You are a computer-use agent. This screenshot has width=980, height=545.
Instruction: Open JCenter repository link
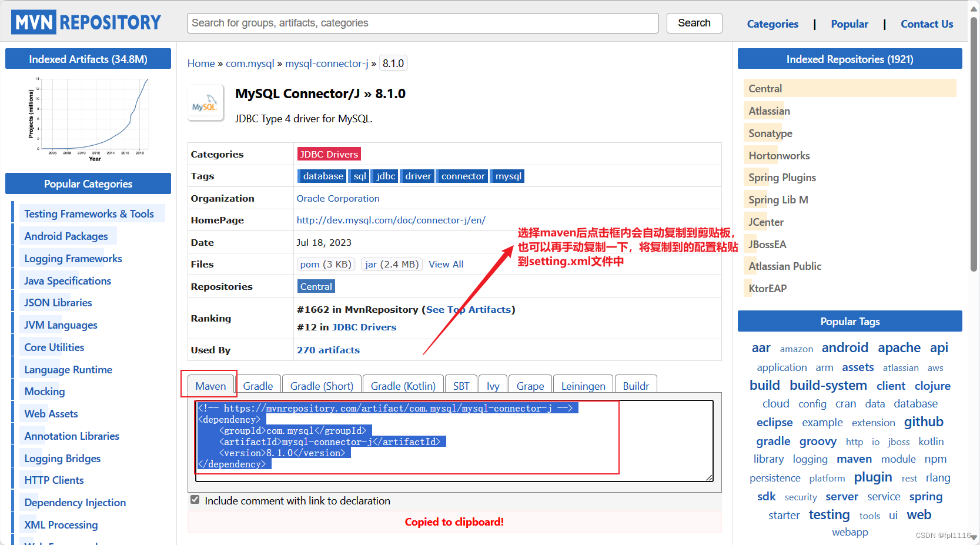point(766,222)
